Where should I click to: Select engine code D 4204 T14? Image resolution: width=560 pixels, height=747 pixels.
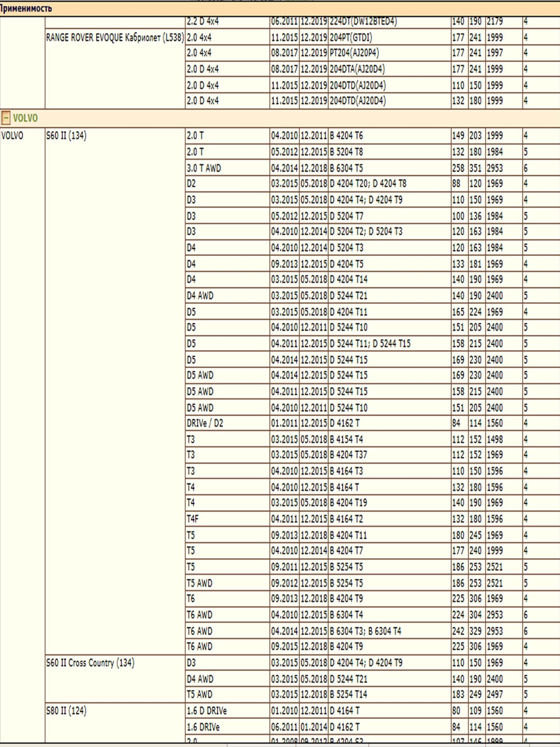(348, 280)
